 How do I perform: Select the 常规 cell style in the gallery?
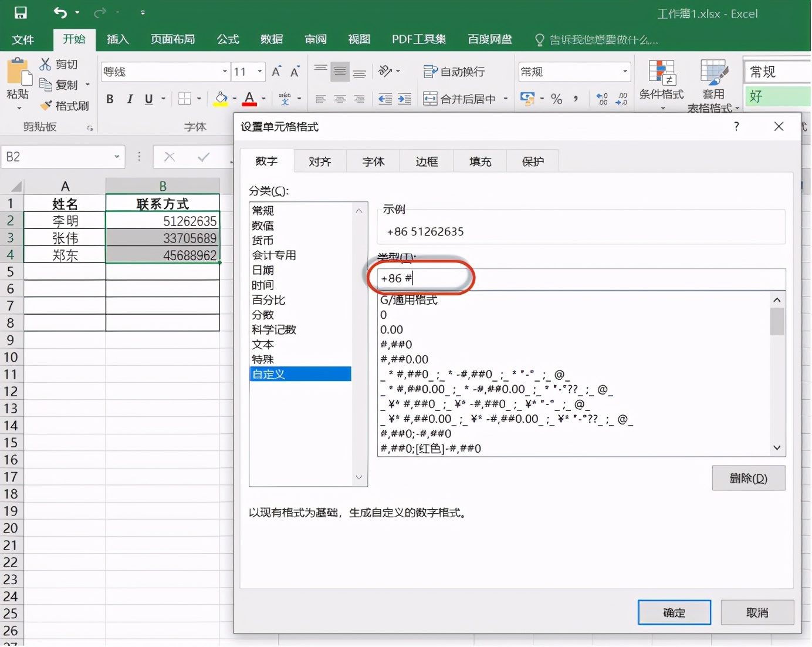pyautogui.click(x=777, y=72)
